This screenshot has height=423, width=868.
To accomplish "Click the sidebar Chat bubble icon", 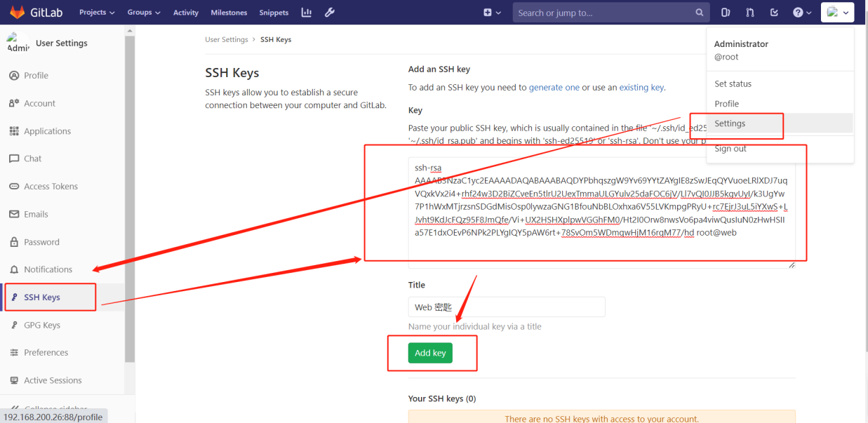I will click(14, 159).
